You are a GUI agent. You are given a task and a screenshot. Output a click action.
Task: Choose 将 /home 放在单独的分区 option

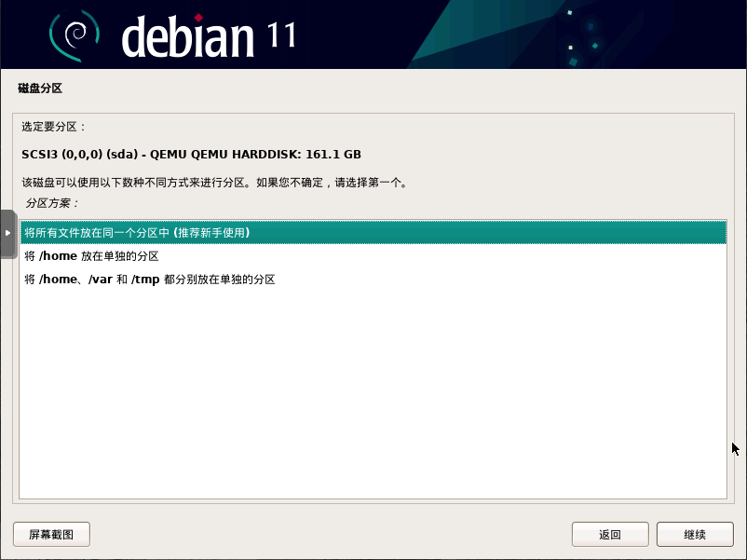373,256
